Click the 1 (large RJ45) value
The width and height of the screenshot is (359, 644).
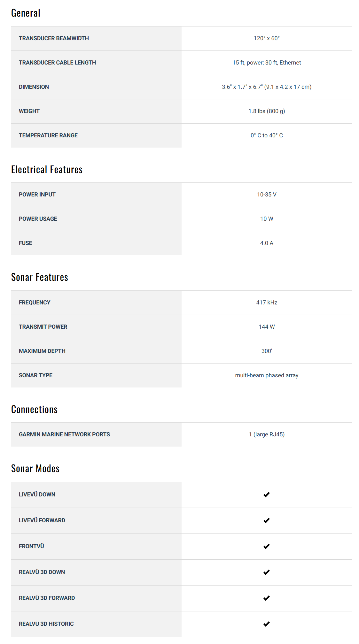click(x=267, y=434)
